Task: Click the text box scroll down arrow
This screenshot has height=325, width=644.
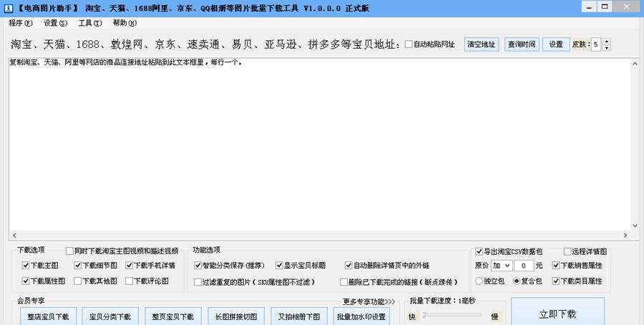Action: [x=635, y=225]
